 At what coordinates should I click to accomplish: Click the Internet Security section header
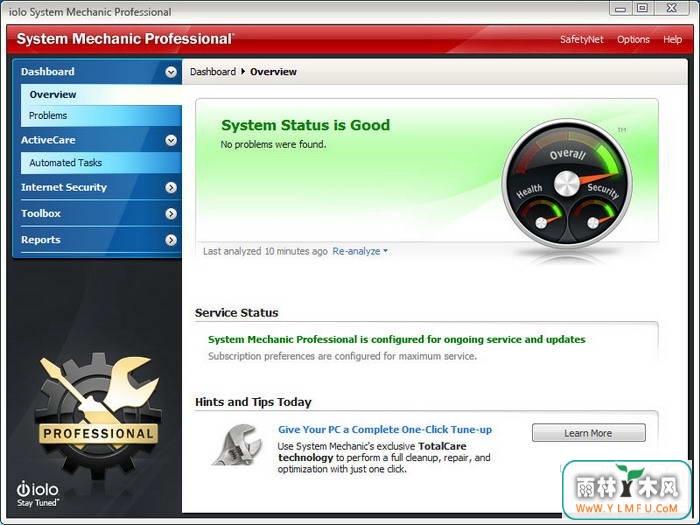(97, 188)
